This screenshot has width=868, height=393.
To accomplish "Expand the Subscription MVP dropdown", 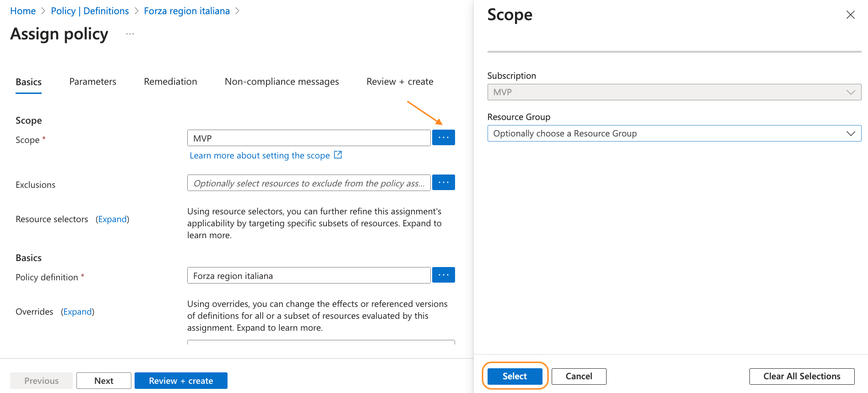I will [673, 92].
